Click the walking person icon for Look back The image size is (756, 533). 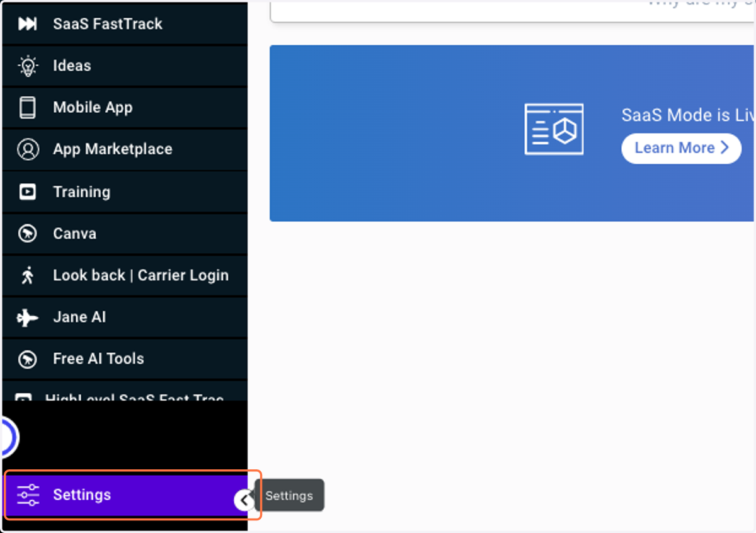click(27, 275)
